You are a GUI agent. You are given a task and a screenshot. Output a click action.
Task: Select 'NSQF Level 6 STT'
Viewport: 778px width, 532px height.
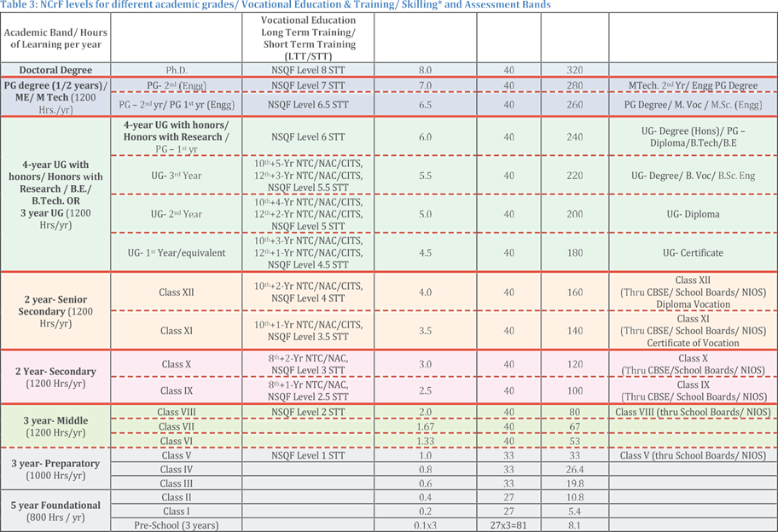coord(308,137)
